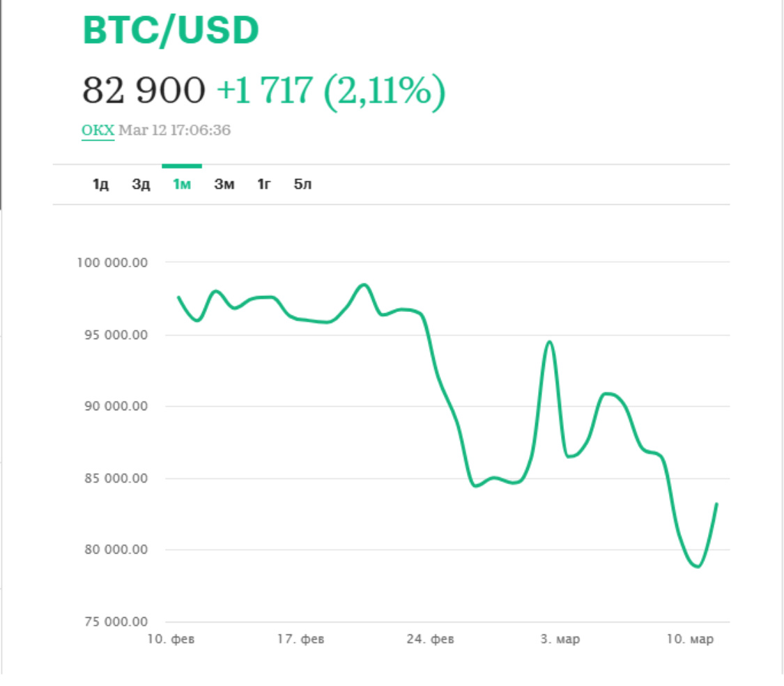This screenshot has width=784, height=686.
Task: Open the 3м chart range tab
Action: pos(224,185)
